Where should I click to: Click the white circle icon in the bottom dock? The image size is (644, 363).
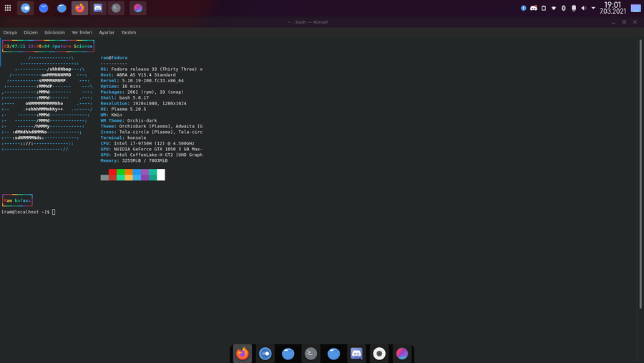pyautogui.click(x=379, y=354)
